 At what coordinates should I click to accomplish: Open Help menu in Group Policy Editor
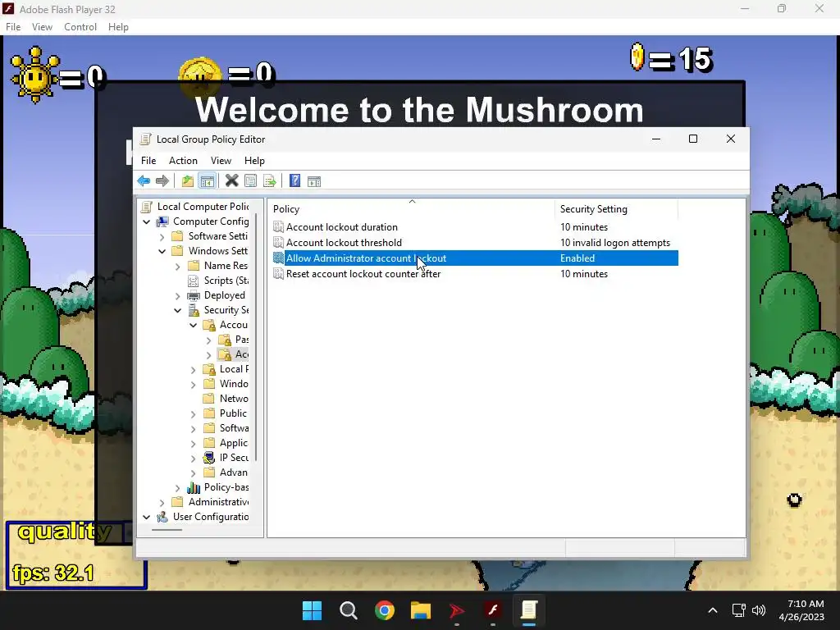pos(254,161)
